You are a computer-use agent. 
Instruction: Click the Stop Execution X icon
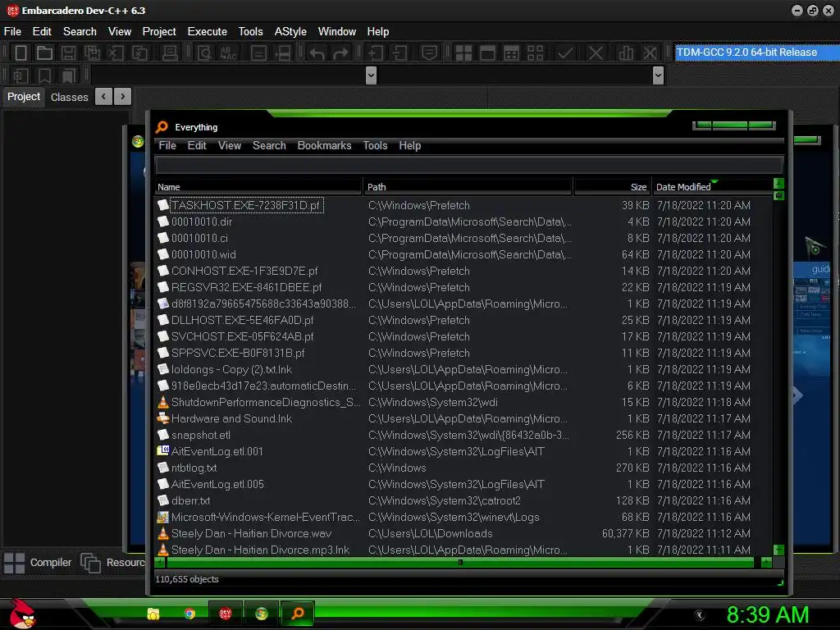596,53
